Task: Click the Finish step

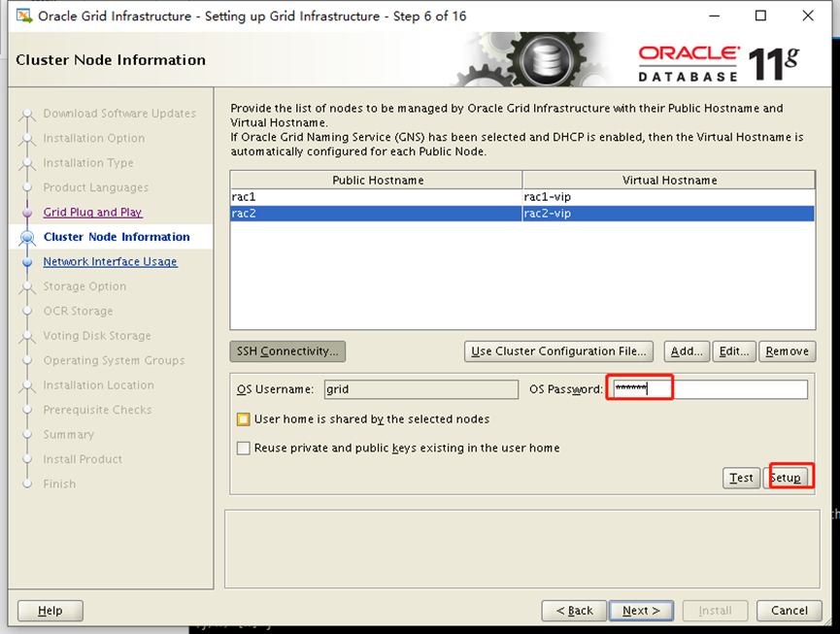Action: pos(59,484)
